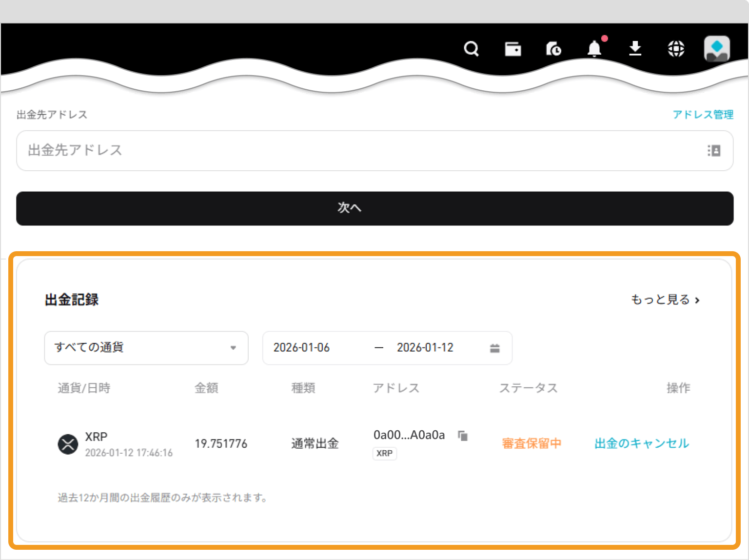The height and width of the screenshot is (560, 749).
Task: Expand the currency filter disclosure arrow
Action: [x=233, y=348]
